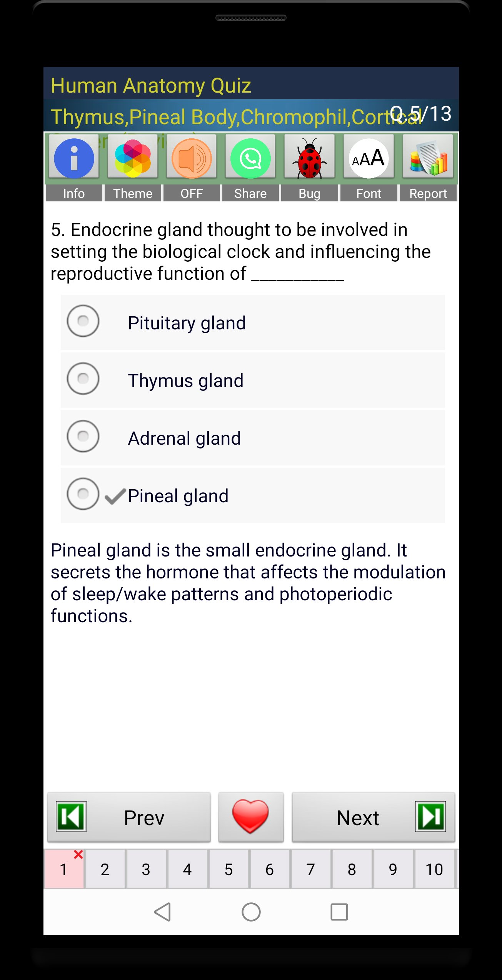This screenshot has height=980, width=502.
Task: Select the Pineal gland radio button
Action: tap(83, 494)
